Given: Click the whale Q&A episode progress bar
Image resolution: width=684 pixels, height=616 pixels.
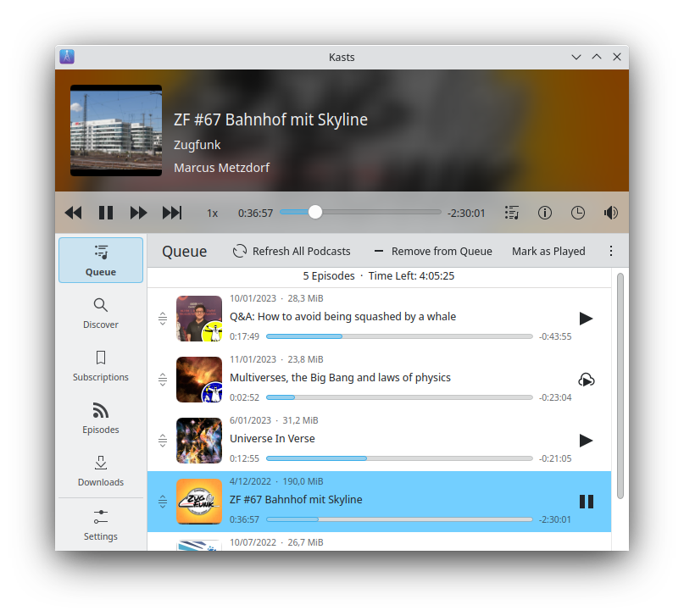Looking at the screenshot, I should [399, 336].
